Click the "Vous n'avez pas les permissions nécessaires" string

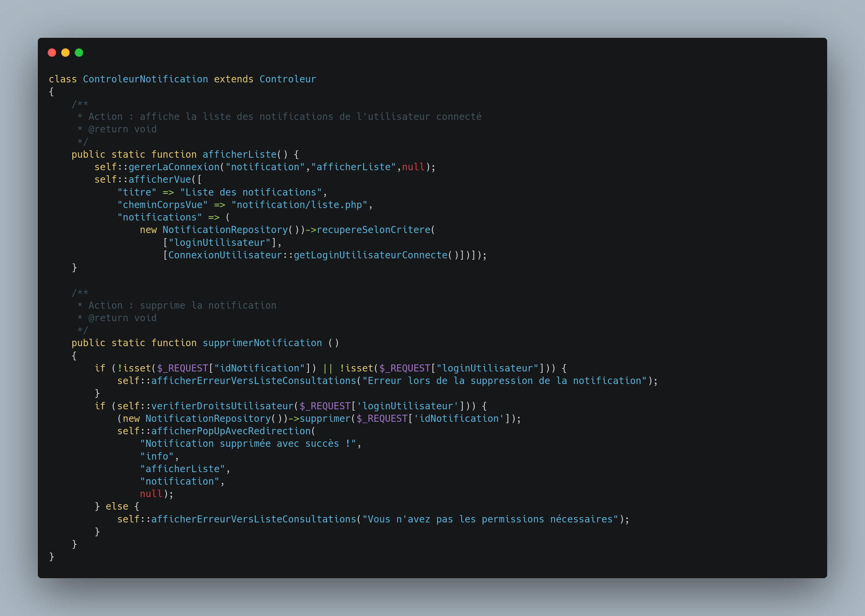click(490, 519)
